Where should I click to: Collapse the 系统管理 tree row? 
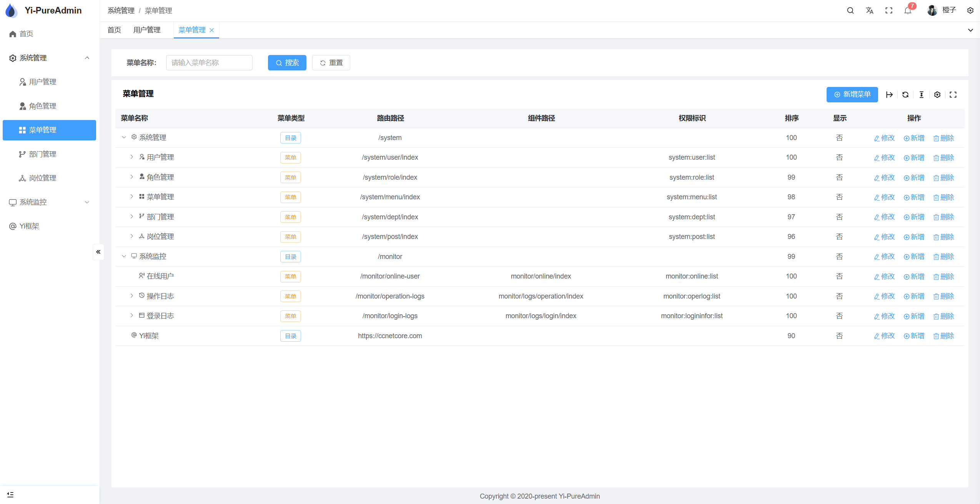(x=124, y=137)
